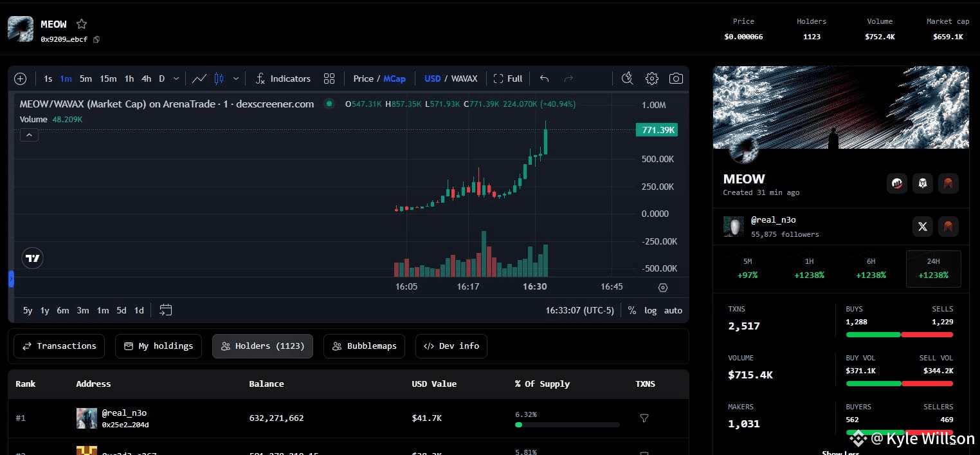Open the Arena profile icon beside @real_n3o
The image size is (980, 455).
click(948, 227)
